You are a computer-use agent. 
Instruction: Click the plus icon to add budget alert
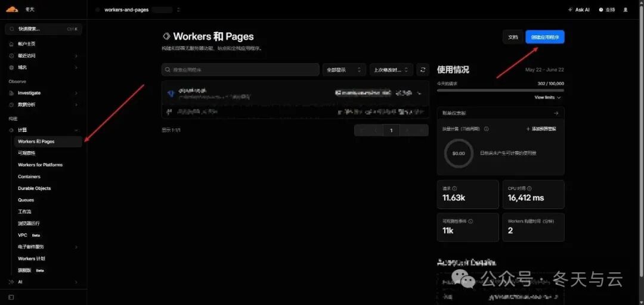528,129
